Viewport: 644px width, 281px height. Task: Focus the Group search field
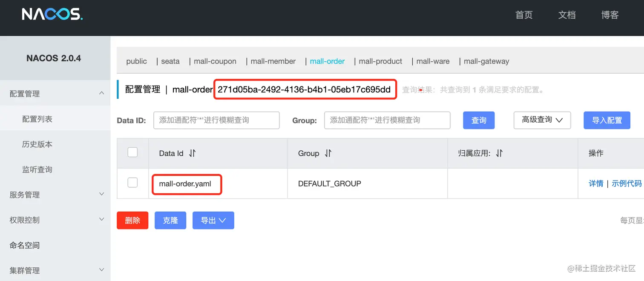387,120
